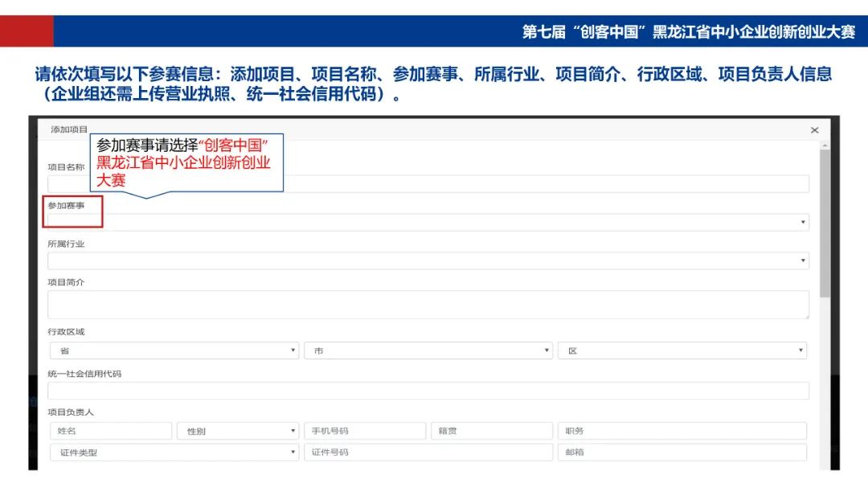The height and width of the screenshot is (488, 868).
Task: Click the 项目名称 input field
Action: point(428,184)
